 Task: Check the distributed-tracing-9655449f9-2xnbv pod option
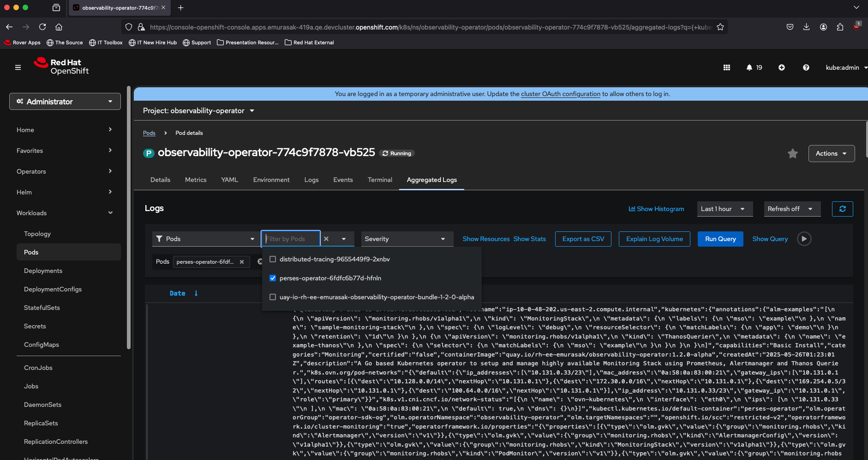tap(273, 259)
